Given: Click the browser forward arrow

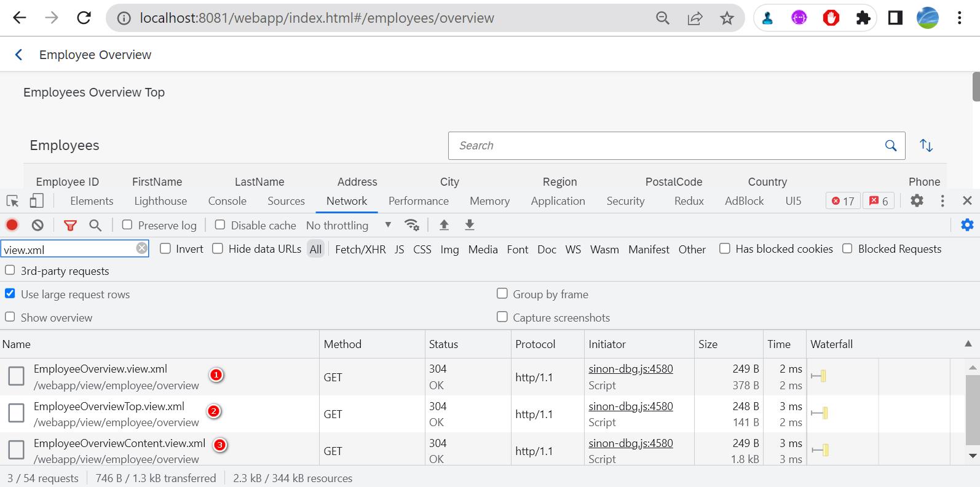Looking at the screenshot, I should (52, 18).
